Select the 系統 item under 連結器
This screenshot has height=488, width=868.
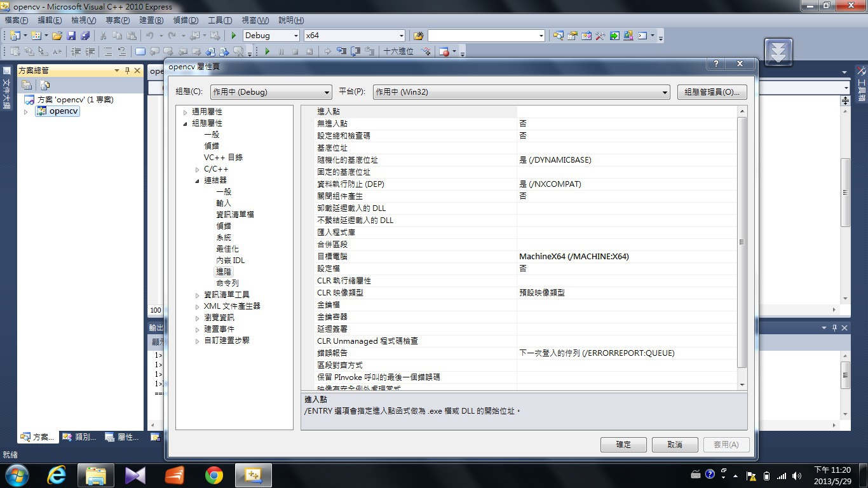[x=224, y=238]
